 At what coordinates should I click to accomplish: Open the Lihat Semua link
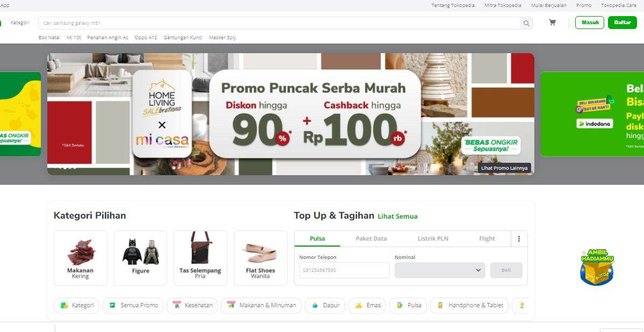398,216
